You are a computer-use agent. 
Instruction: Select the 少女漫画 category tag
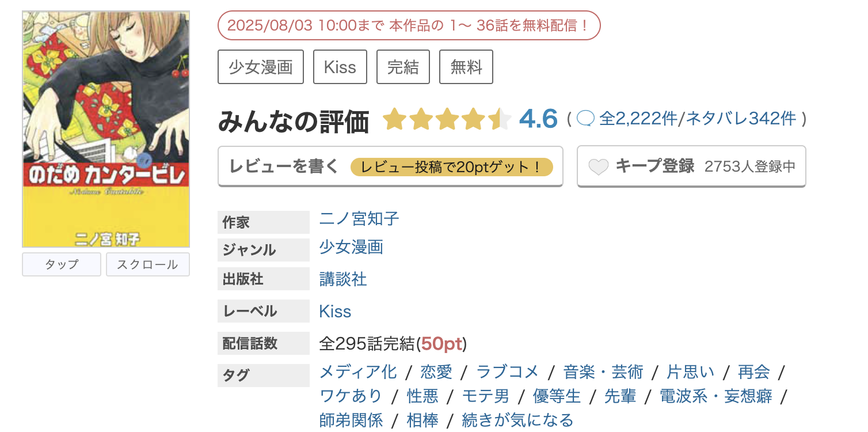pos(260,66)
